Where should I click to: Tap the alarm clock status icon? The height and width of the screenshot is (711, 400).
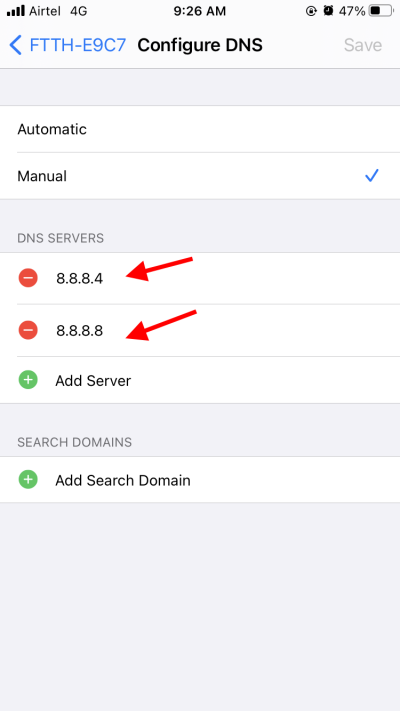(328, 11)
